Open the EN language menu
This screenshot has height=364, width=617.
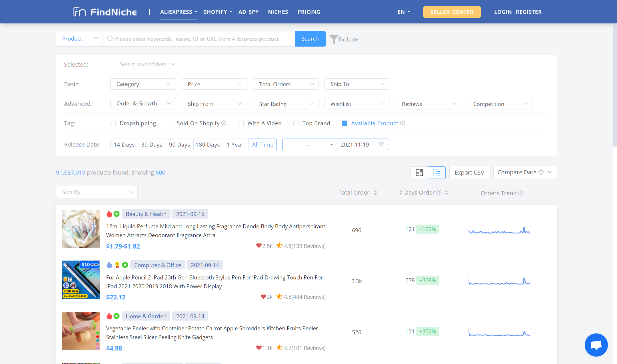[404, 12]
